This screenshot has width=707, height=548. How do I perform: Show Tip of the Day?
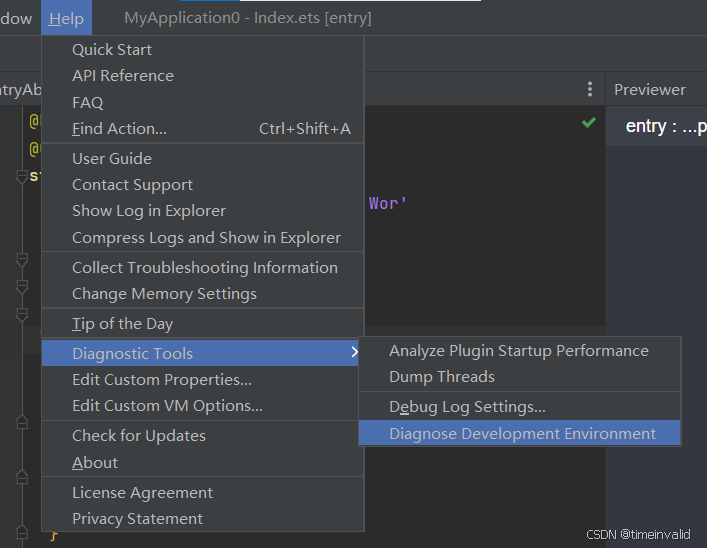point(122,324)
